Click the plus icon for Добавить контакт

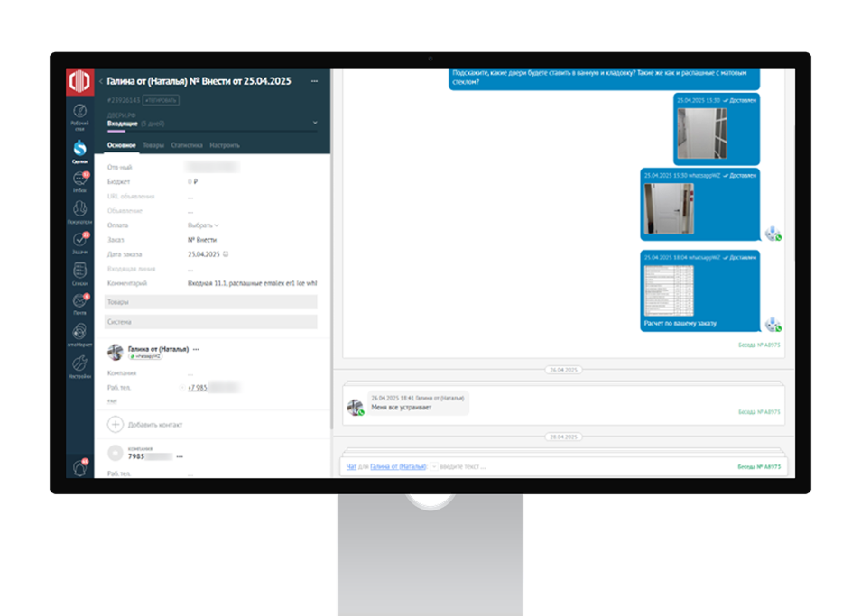click(116, 424)
